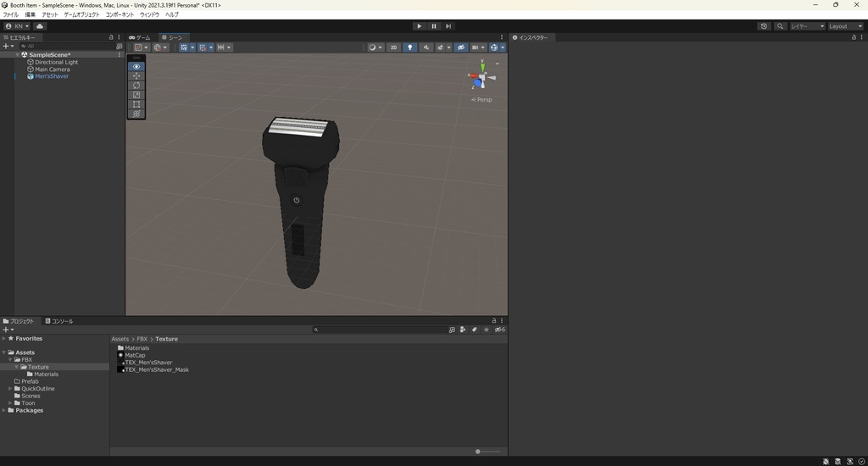Collapse the SampleScene tree arrow
Viewport: 868px width, 466px height.
[x=18, y=55]
